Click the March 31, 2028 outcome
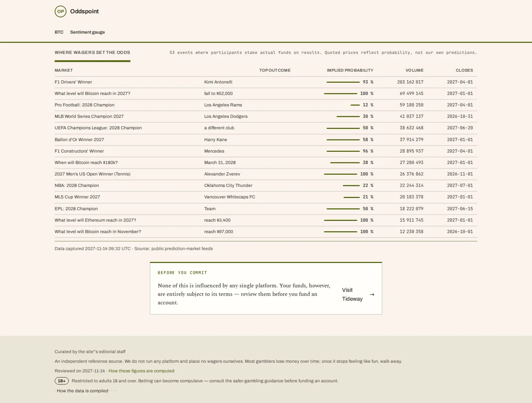532x403 pixels. click(220, 163)
